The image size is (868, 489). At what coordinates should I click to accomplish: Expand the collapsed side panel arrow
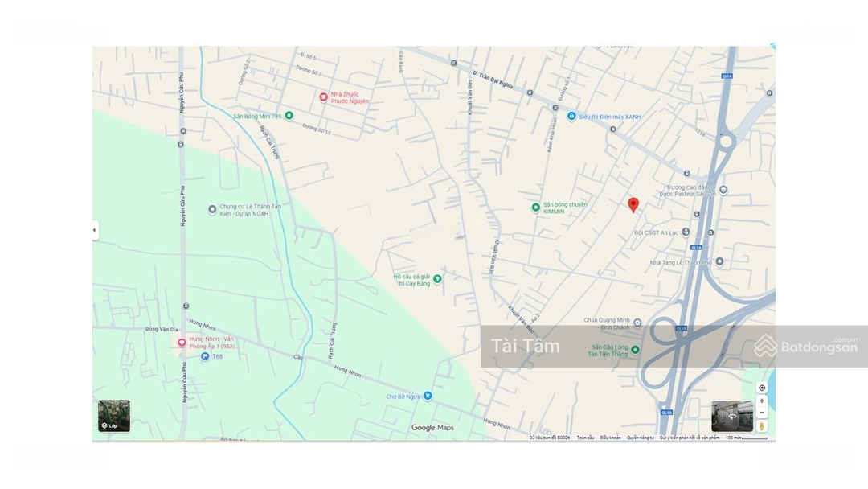95,230
